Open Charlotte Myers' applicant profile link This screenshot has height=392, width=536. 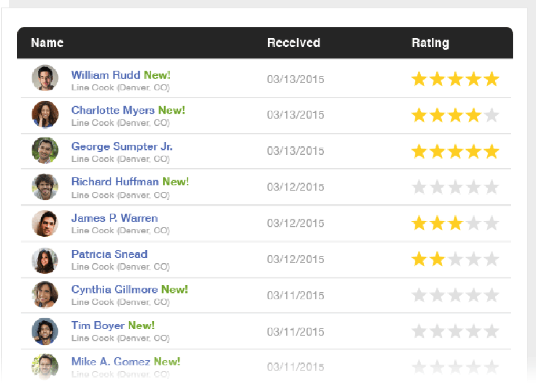pyautogui.click(x=113, y=110)
